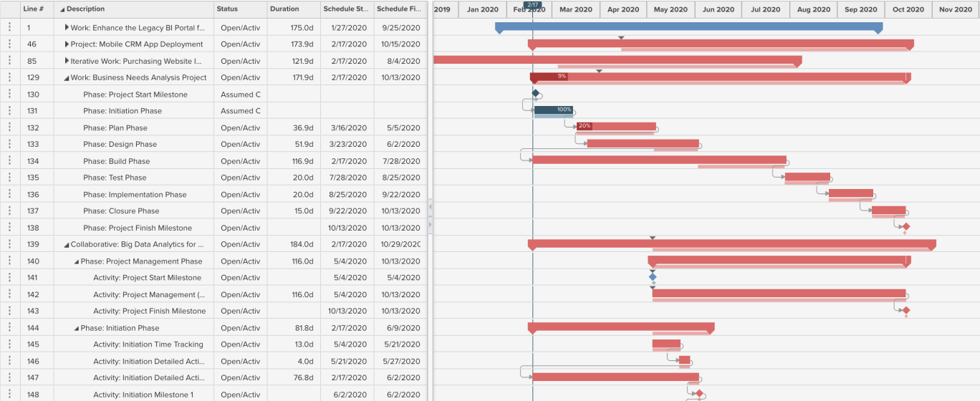
Task: Select Activity Project Finish Milestone diamond, row 143
Action: click(x=905, y=310)
